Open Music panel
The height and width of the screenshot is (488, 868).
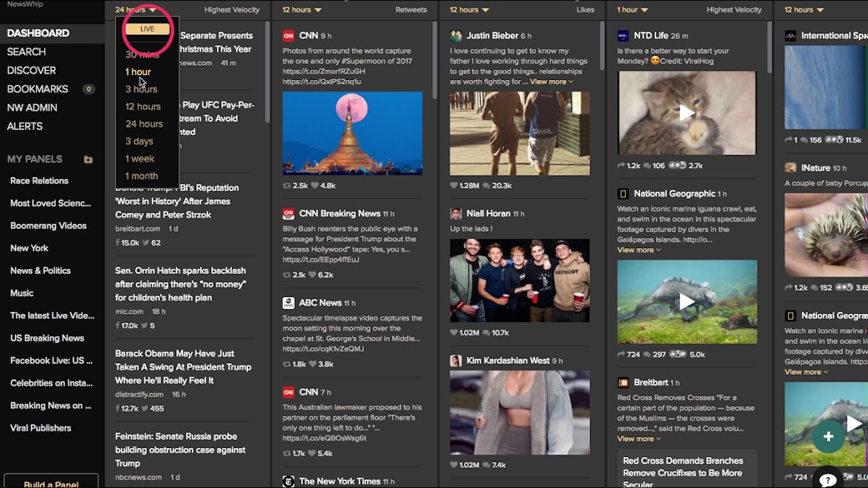tap(22, 293)
